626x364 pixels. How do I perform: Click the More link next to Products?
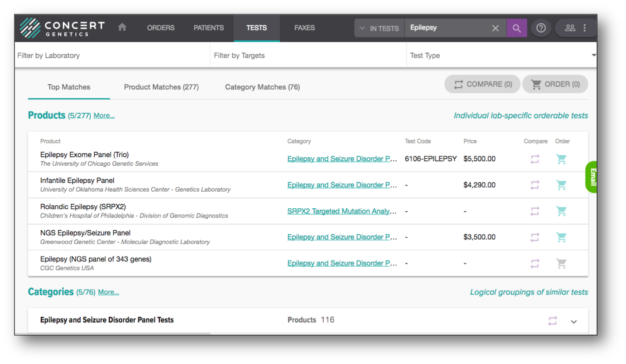[x=104, y=116]
